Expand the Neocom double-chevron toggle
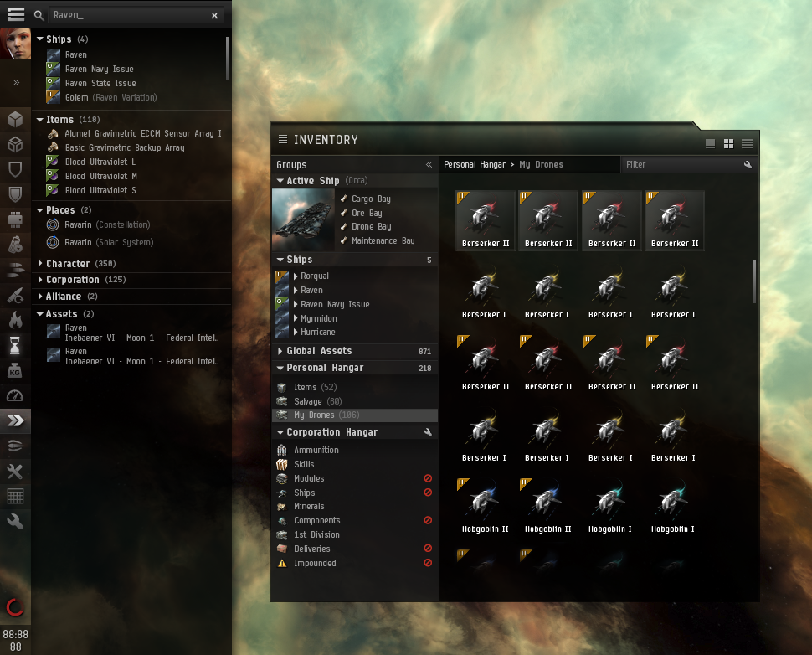This screenshot has height=655, width=812. pos(16,82)
